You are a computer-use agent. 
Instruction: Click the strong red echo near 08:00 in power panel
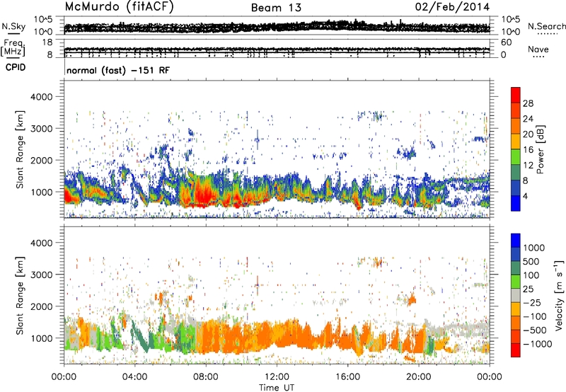[204, 195]
